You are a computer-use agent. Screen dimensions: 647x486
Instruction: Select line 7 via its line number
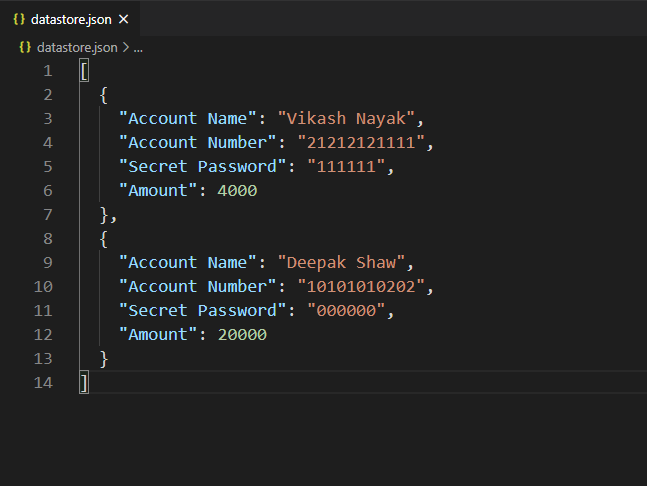click(x=47, y=215)
